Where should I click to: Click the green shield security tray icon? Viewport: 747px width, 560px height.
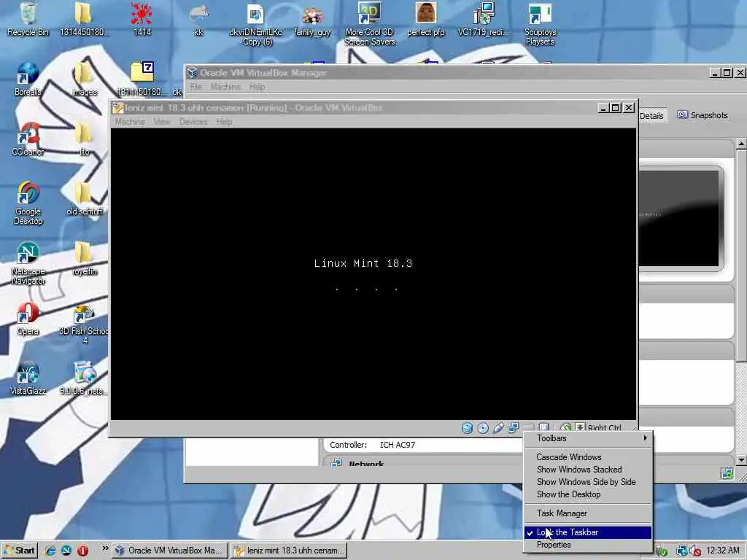(x=661, y=551)
